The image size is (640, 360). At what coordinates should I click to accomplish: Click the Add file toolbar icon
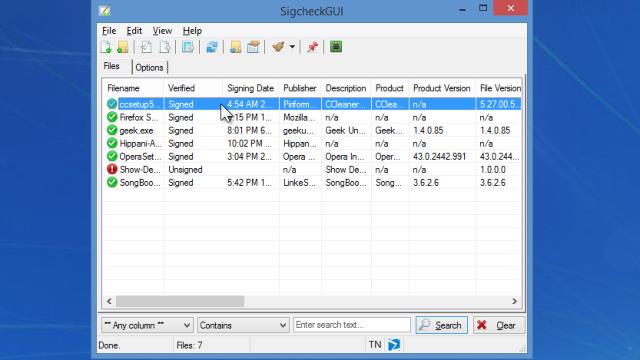pos(106,47)
